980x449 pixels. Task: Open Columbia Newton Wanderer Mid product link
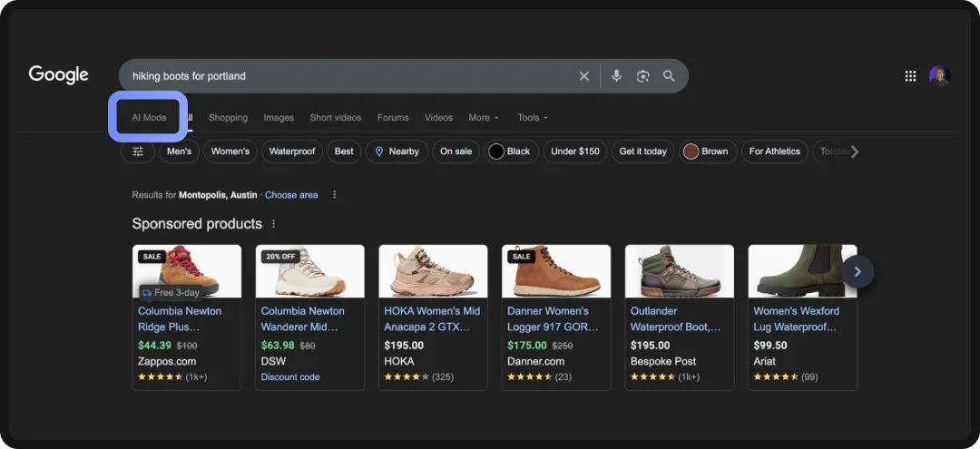coord(302,318)
